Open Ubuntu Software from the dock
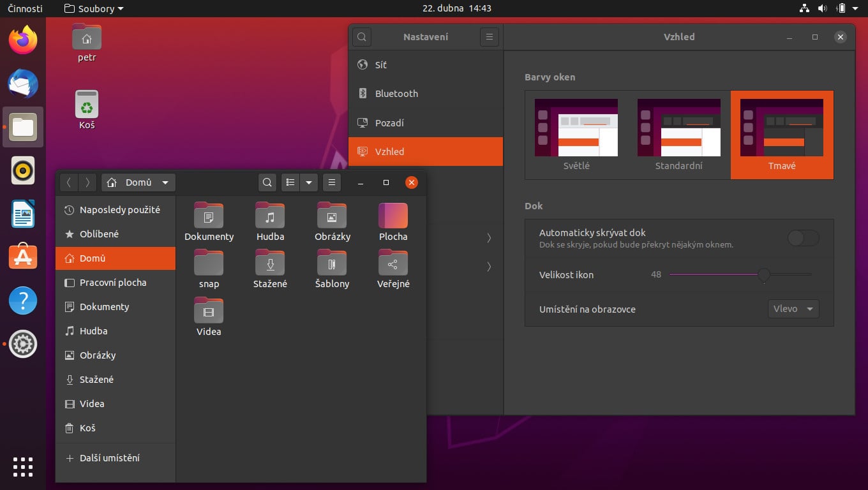Image resolution: width=868 pixels, height=490 pixels. tap(23, 257)
